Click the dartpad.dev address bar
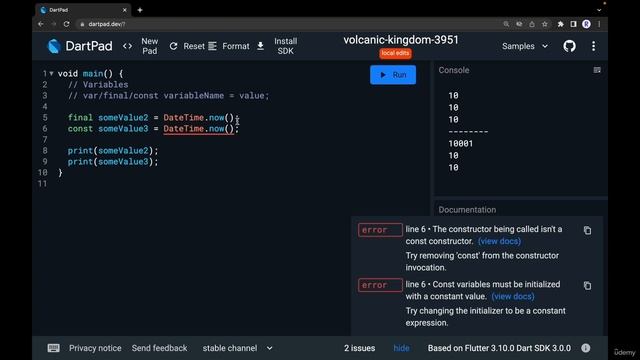The height and width of the screenshot is (360, 640). 286,24
